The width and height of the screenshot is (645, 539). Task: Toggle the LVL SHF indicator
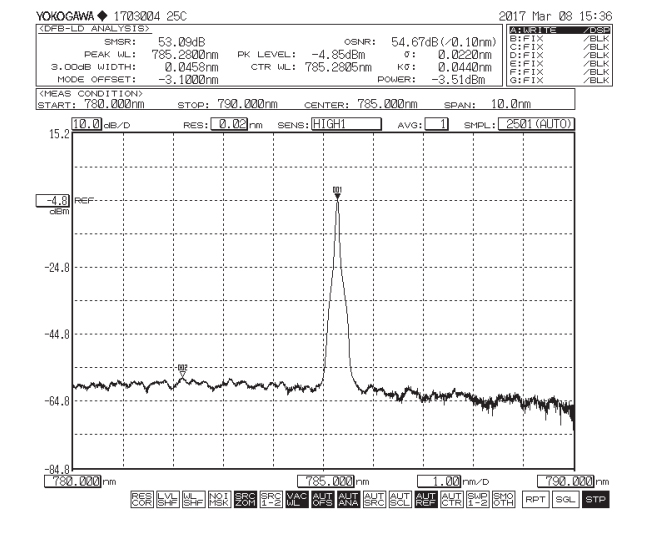pyautogui.click(x=167, y=499)
